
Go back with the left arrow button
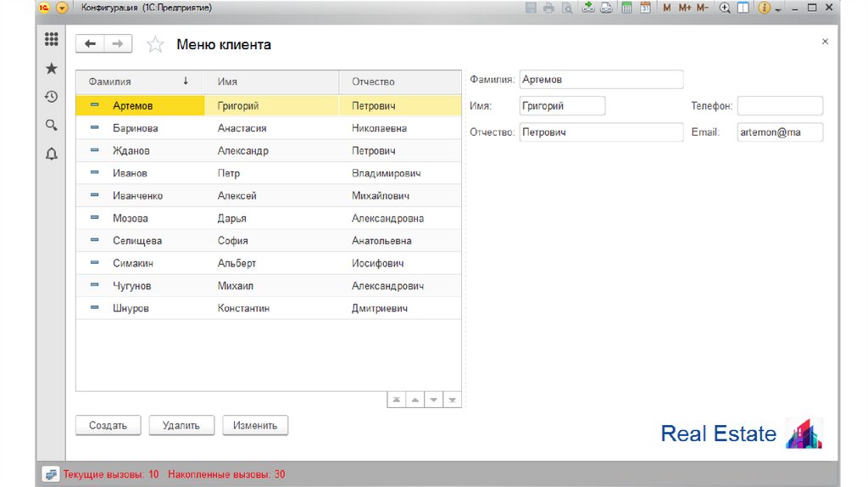[x=90, y=44]
